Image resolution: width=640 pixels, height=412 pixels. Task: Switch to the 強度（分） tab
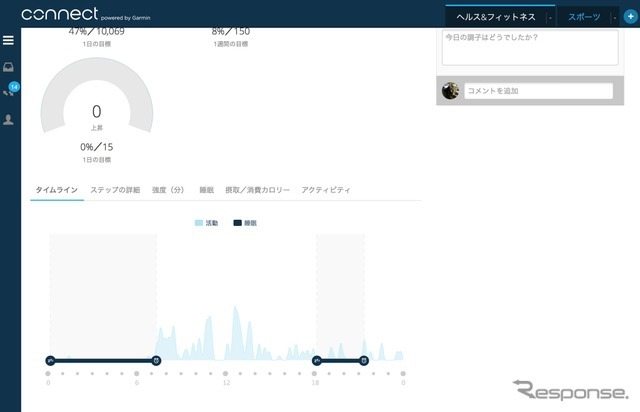(168, 190)
